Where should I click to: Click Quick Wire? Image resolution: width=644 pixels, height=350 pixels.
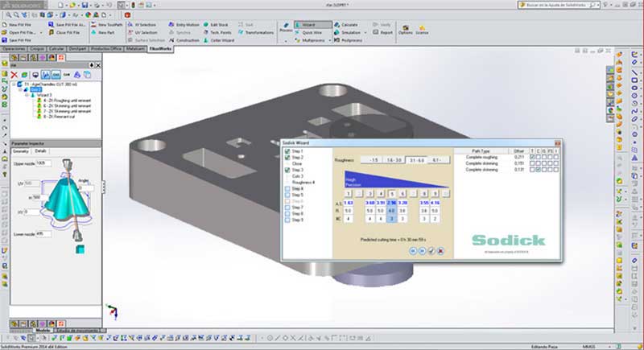coord(309,32)
